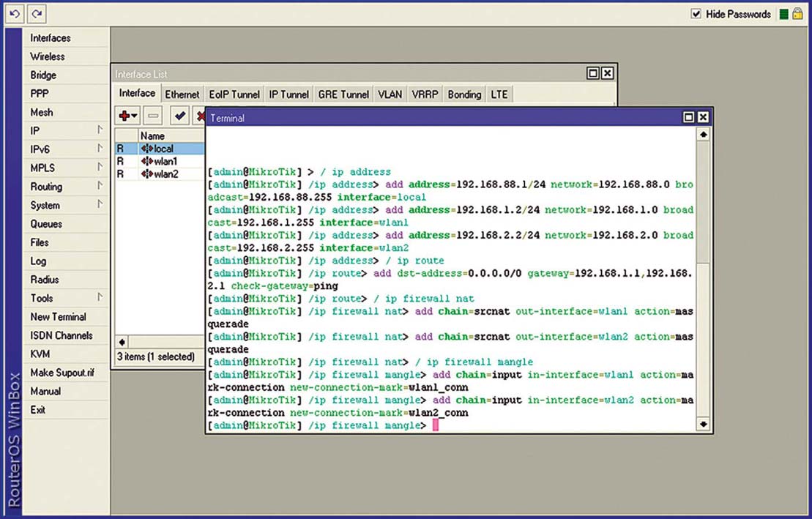Open the red plus Add dropdown
Viewport: 812px width, 519px height.
click(x=128, y=116)
